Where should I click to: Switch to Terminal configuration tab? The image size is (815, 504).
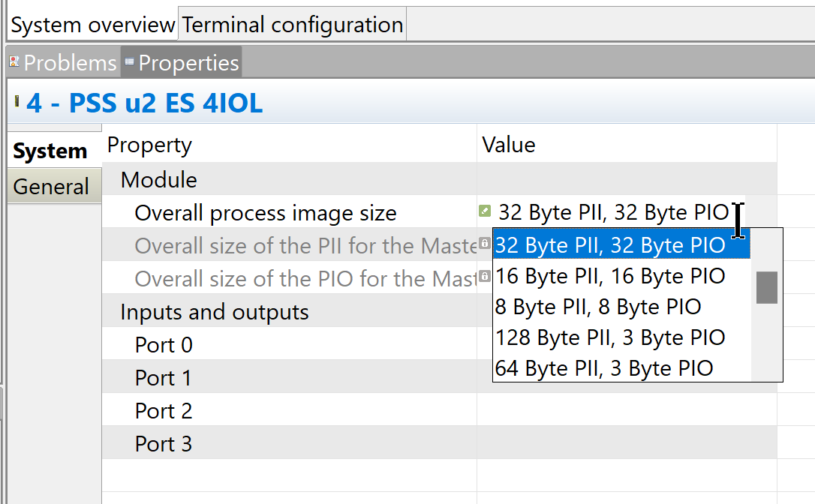[292, 25]
